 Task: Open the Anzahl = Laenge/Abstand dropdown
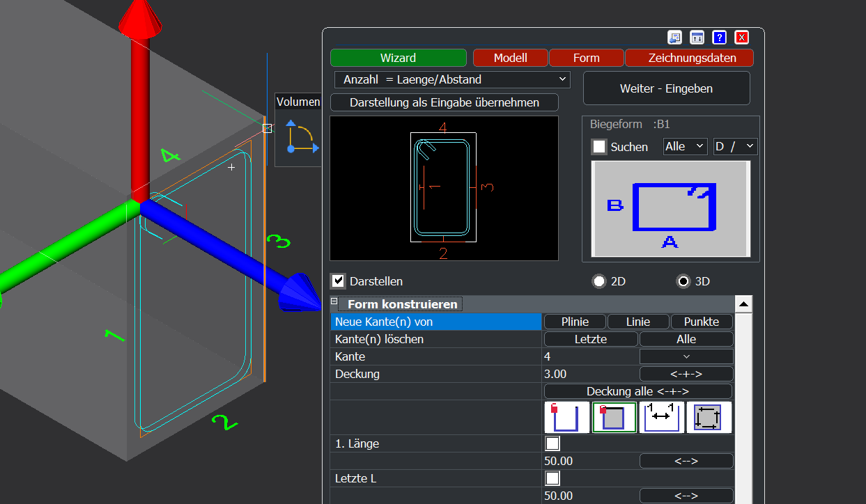tap(451, 80)
